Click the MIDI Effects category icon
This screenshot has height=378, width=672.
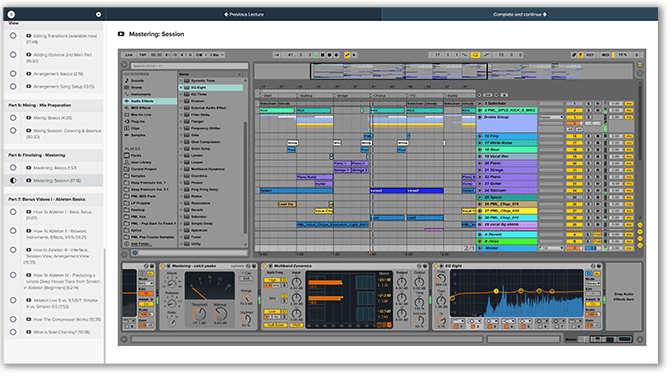pyautogui.click(x=127, y=108)
